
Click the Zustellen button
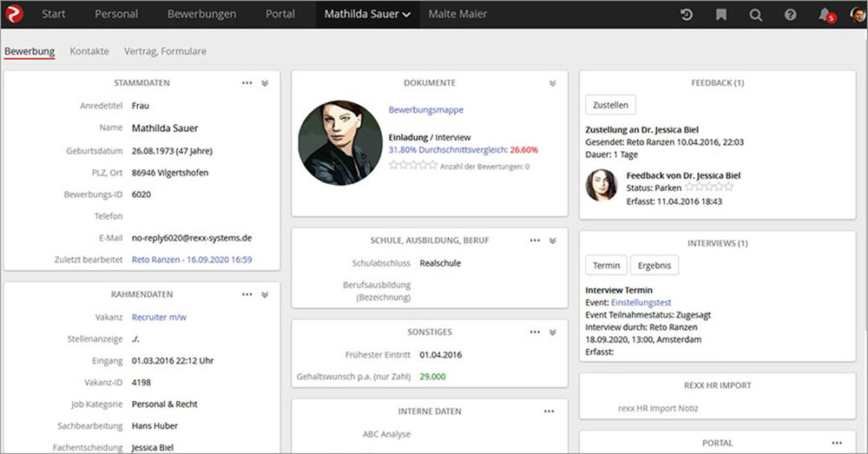[x=610, y=104]
